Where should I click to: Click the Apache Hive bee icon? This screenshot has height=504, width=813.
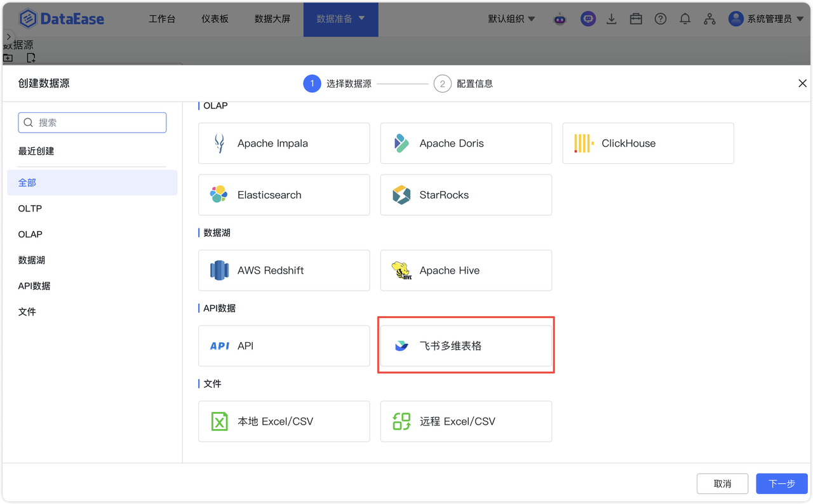401,270
